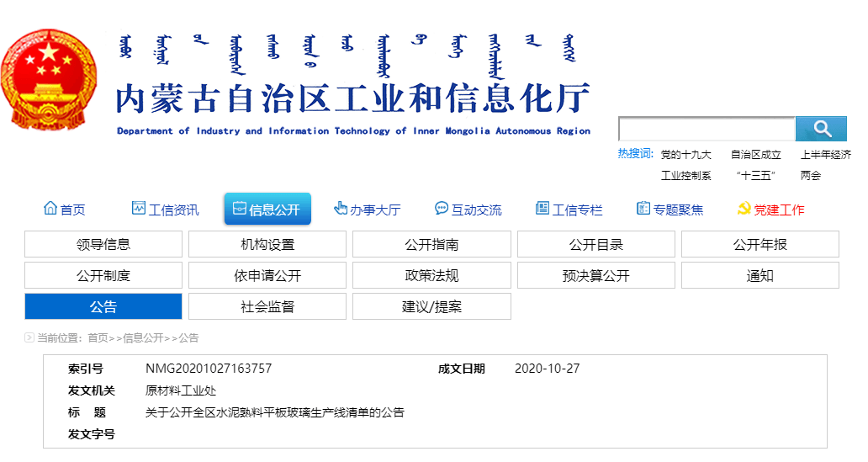Click the hand icon beside 办事大厅
868x462 pixels.
340,209
